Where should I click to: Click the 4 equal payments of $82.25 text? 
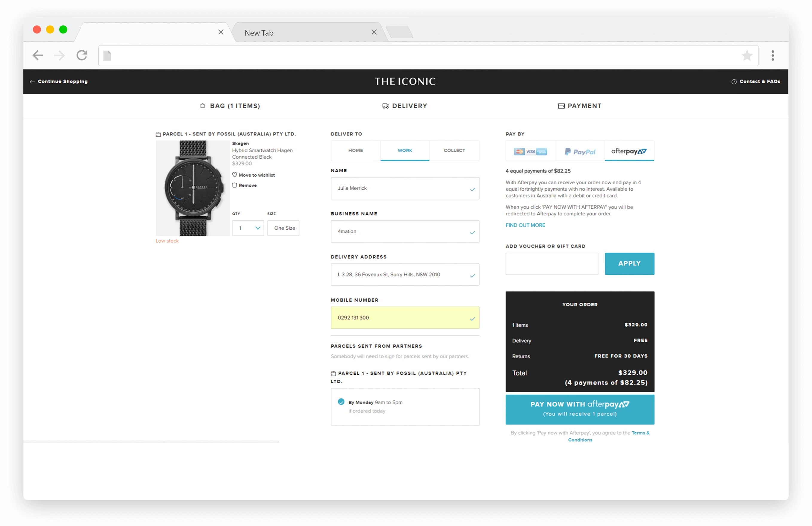point(538,171)
